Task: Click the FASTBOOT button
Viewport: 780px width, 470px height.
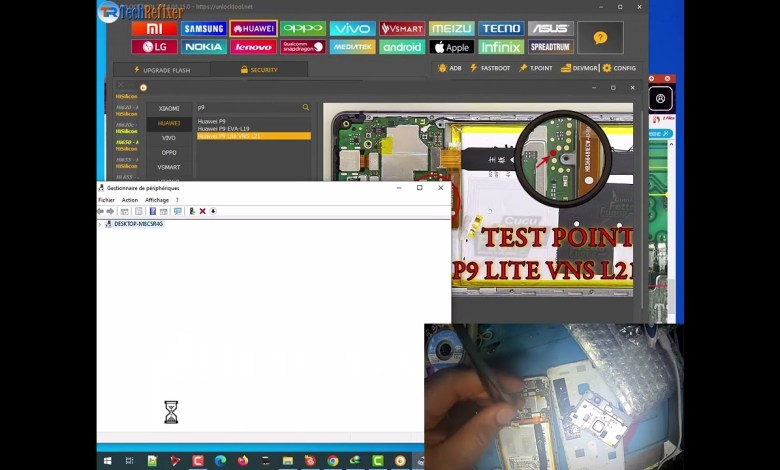Action: [x=492, y=68]
